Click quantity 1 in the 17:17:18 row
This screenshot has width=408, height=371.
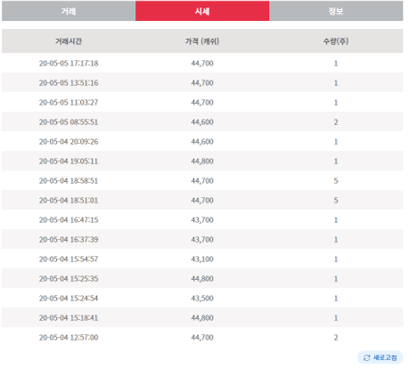(x=336, y=63)
